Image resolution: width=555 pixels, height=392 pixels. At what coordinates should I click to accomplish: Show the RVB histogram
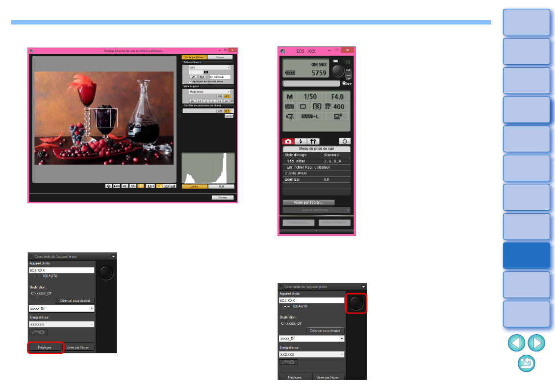(221, 187)
